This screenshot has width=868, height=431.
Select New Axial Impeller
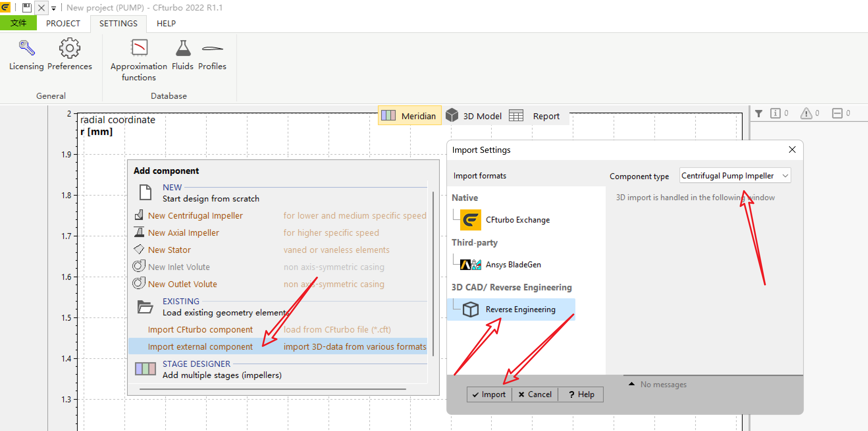(183, 232)
